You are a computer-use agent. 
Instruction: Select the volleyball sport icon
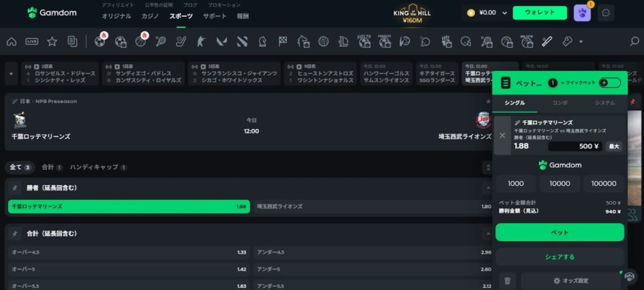click(x=323, y=41)
